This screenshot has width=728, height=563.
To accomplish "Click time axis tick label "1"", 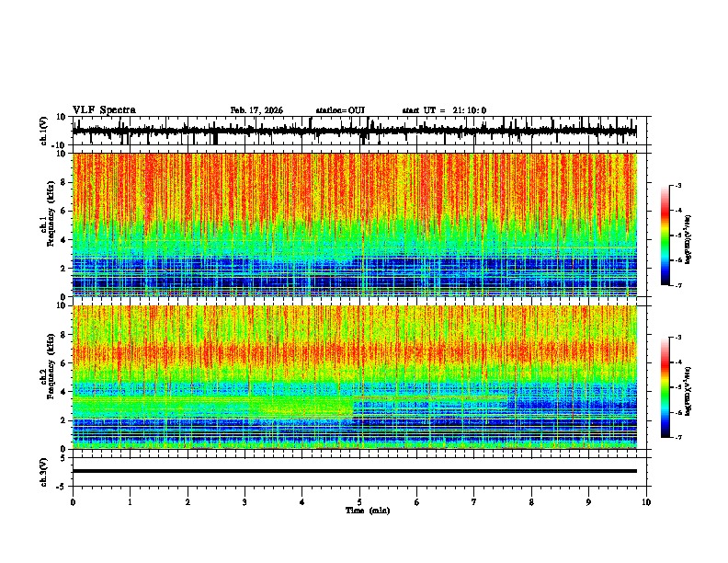I will click(130, 502).
